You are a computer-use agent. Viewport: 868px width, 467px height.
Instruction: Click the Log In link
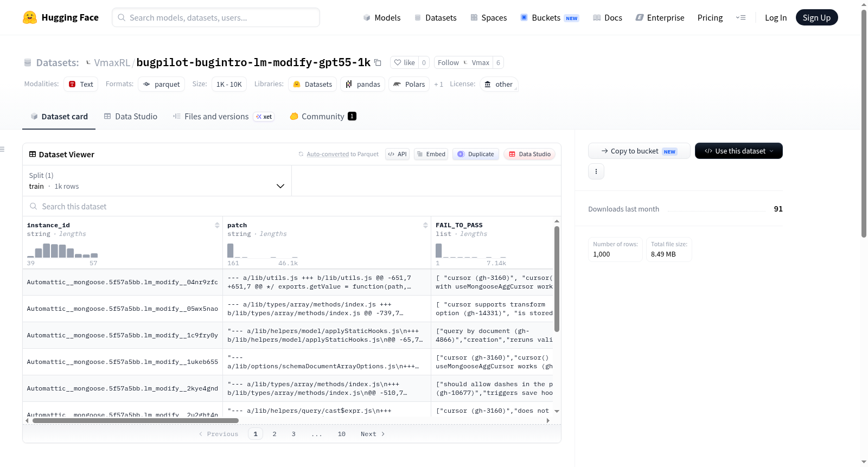click(x=776, y=17)
